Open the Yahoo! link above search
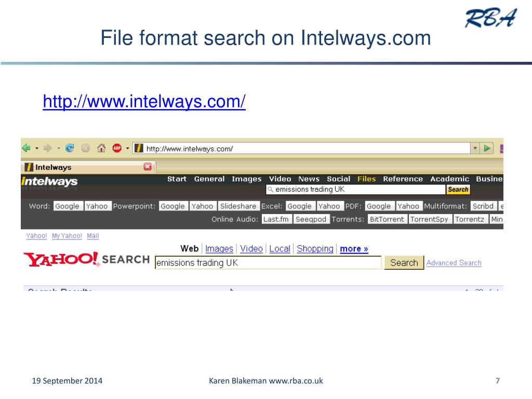Image resolution: width=532 pixels, height=399 pixels. click(37, 235)
